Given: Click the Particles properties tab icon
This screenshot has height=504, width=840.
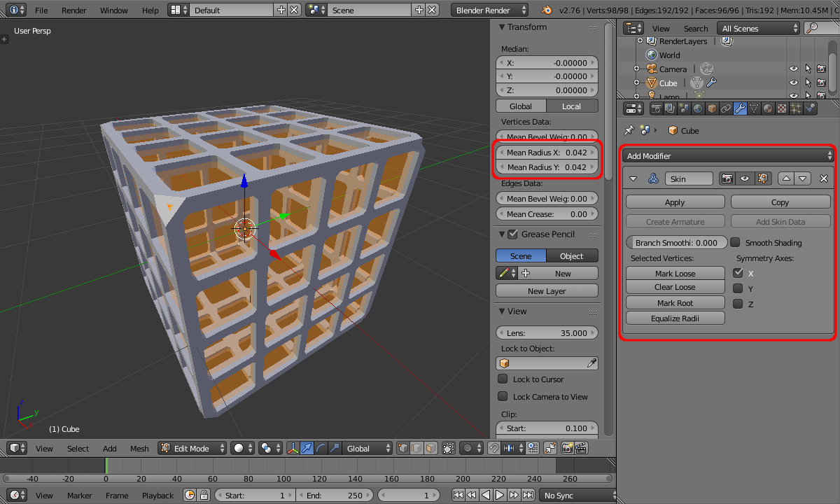Looking at the screenshot, I should click(796, 108).
